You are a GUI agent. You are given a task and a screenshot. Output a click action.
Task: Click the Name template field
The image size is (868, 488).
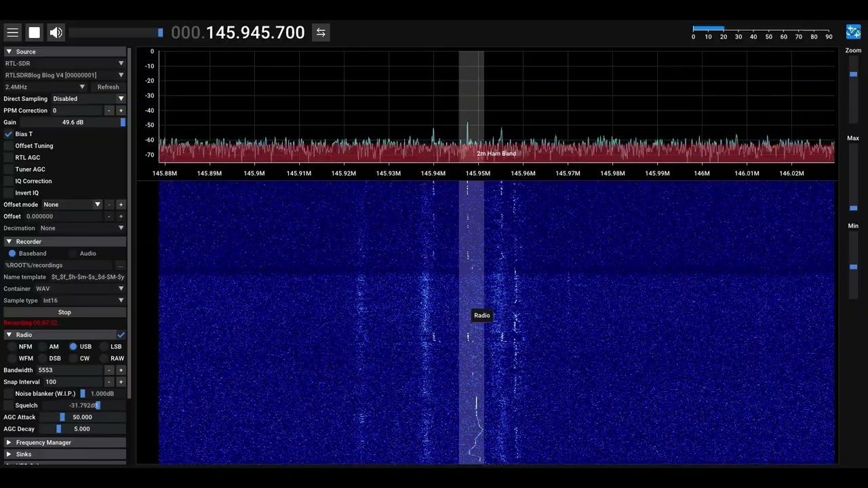tap(87, 277)
